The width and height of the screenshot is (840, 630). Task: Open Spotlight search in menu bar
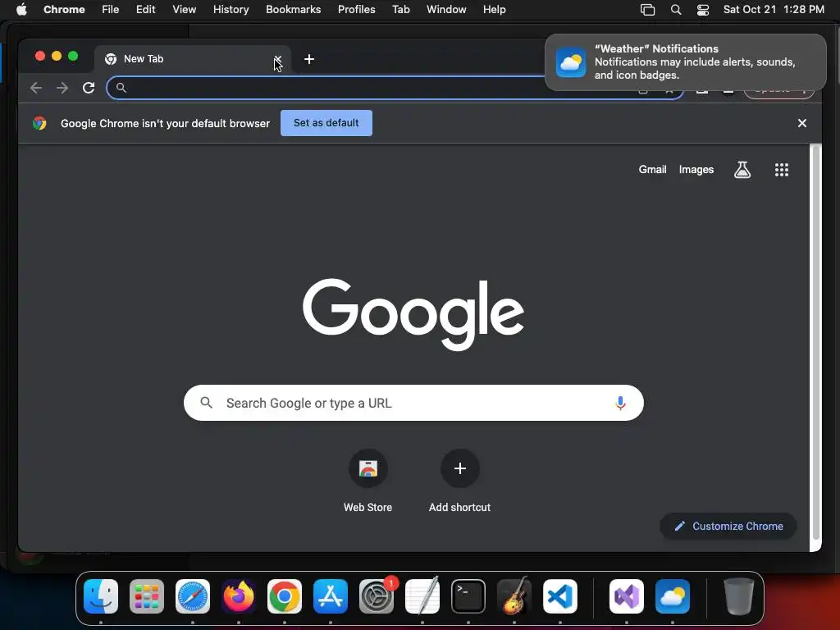pyautogui.click(x=676, y=10)
